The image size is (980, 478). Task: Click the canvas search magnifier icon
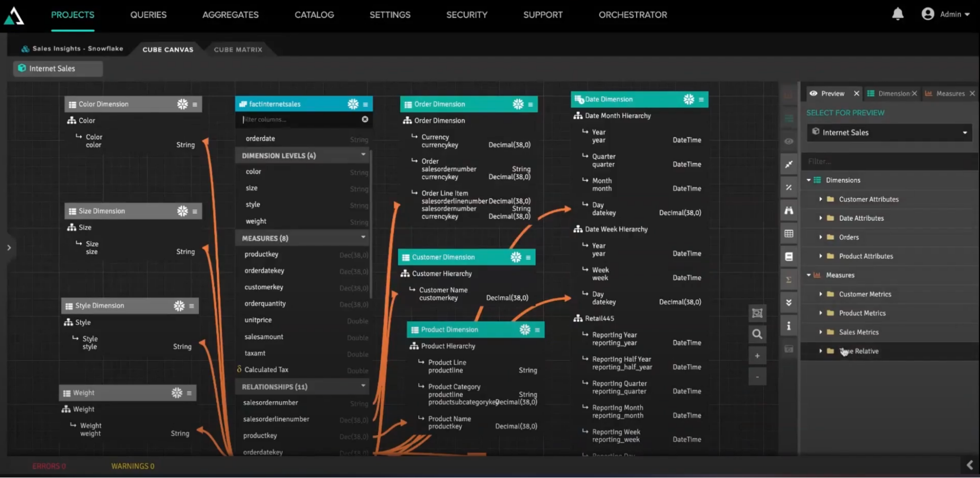click(757, 334)
